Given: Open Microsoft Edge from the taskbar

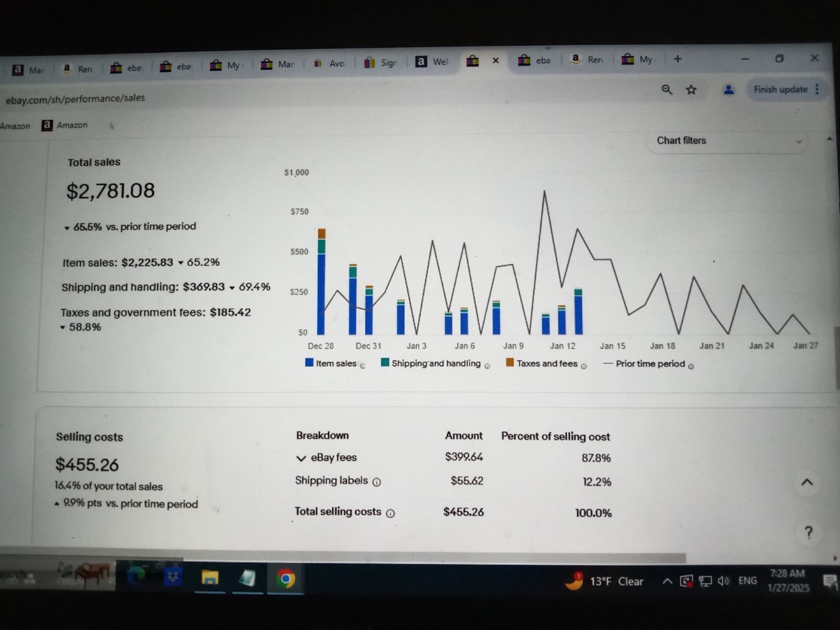Looking at the screenshot, I should point(137,576).
